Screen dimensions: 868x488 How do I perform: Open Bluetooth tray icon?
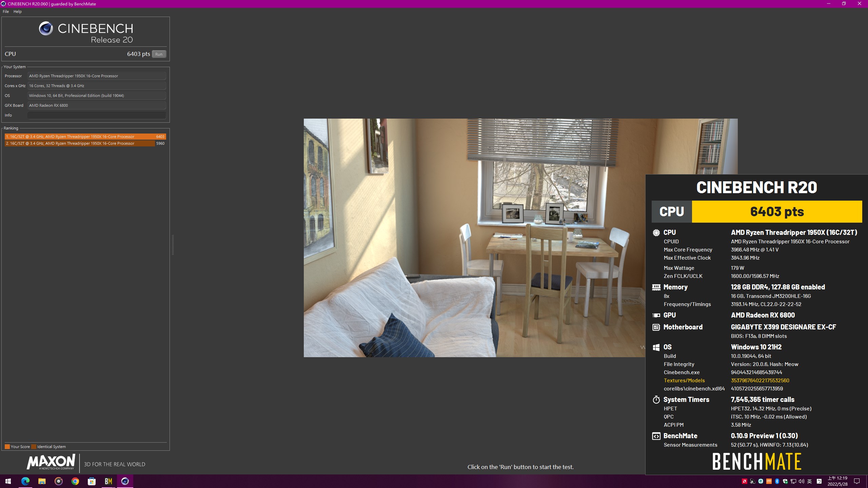[777, 482]
